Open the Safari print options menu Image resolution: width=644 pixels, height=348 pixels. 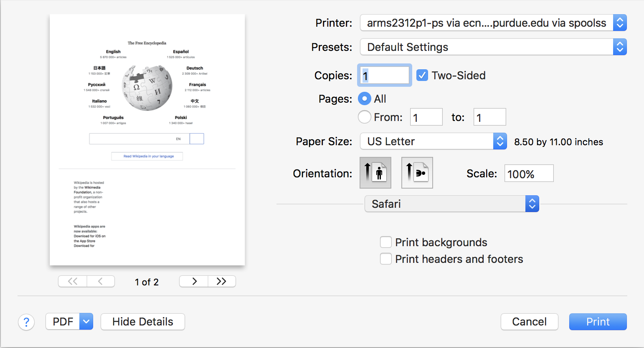click(x=451, y=204)
